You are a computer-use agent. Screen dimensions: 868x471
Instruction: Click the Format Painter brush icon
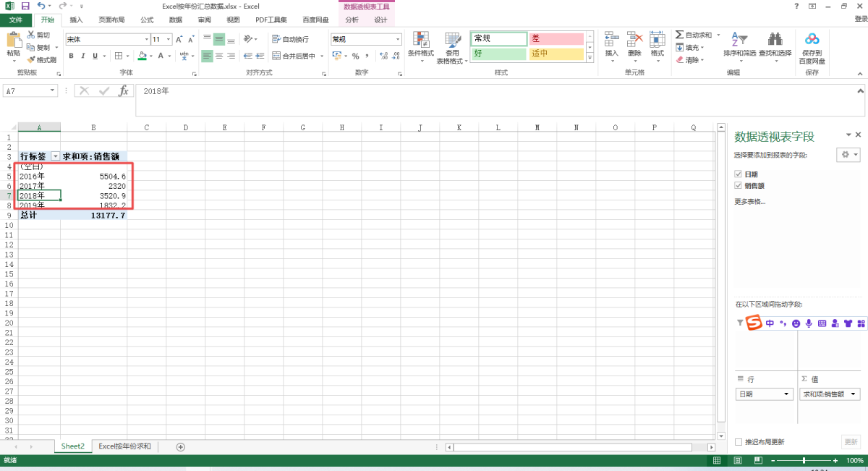[x=31, y=59]
